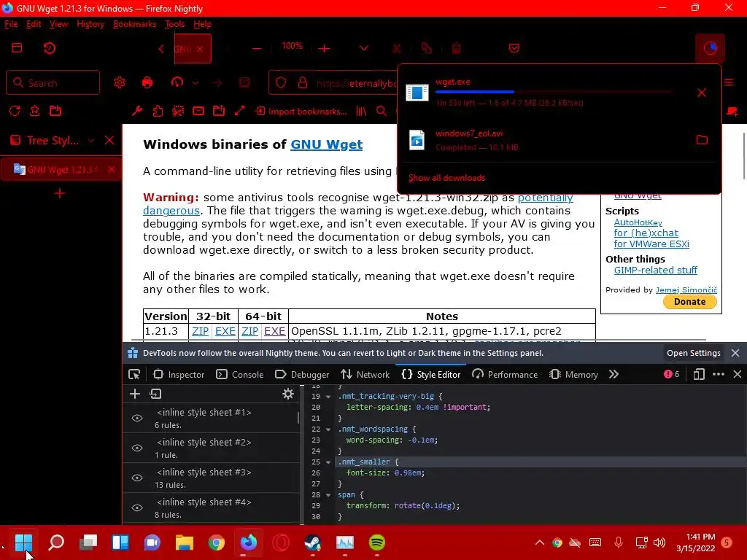Click the tracking protection shield icon
Viewport: 747px width, 560px height.
point(281,83)
